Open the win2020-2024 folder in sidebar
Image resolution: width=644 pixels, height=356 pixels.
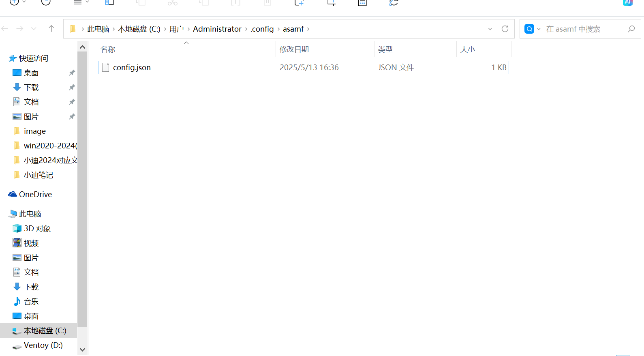[50, 146]
